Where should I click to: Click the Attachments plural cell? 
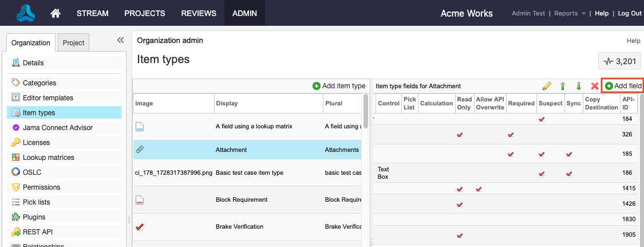tap(342, 150)
